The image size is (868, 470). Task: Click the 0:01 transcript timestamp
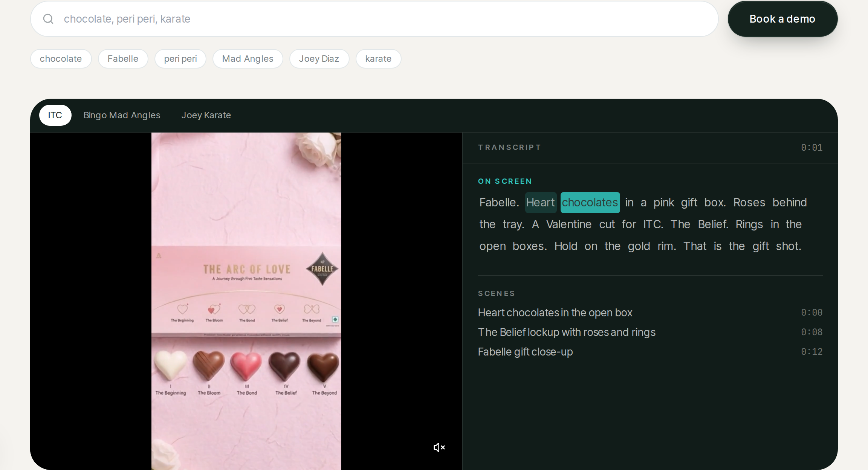tap(811, 148)
